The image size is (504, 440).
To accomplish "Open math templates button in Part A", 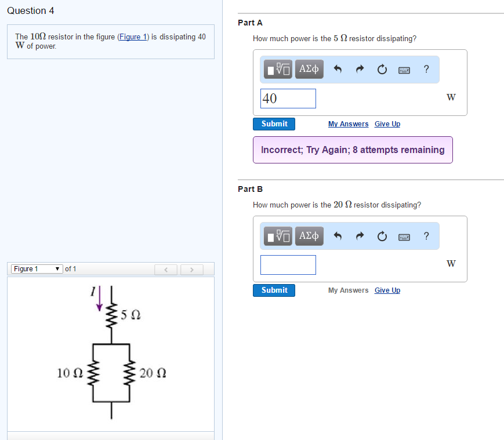I will coord(278,69).
